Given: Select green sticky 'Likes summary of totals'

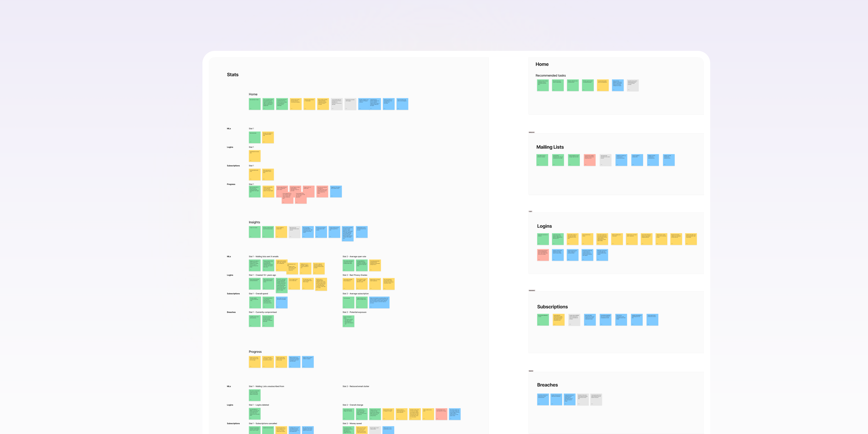Looking at the screenshot, I should [255, 104].
